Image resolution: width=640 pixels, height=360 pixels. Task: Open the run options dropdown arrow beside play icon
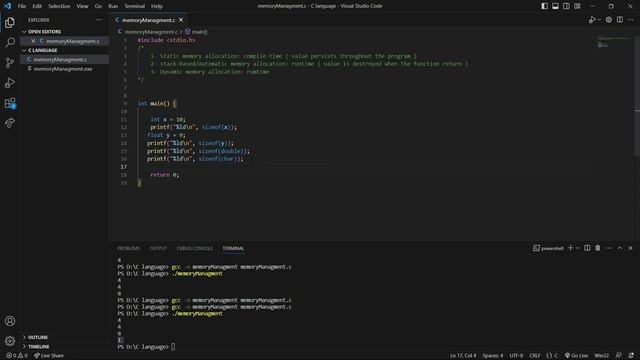(x=599, y=20)
